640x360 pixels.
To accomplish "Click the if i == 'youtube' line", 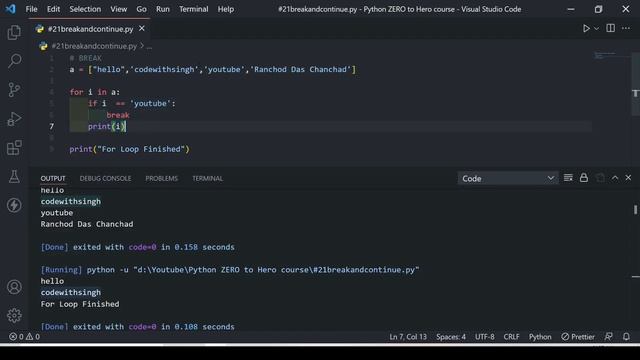I will (131, 104).
